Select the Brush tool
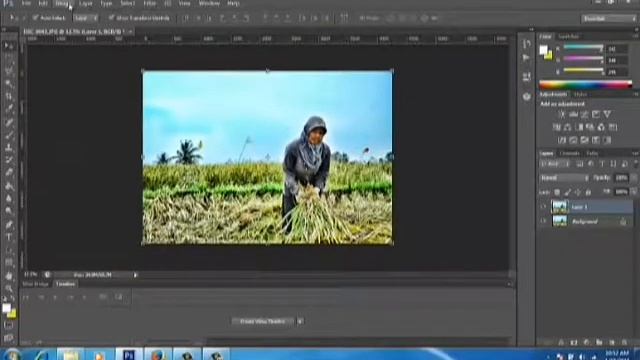The width and height of the screenshot is (640, 360). [8, 135]
